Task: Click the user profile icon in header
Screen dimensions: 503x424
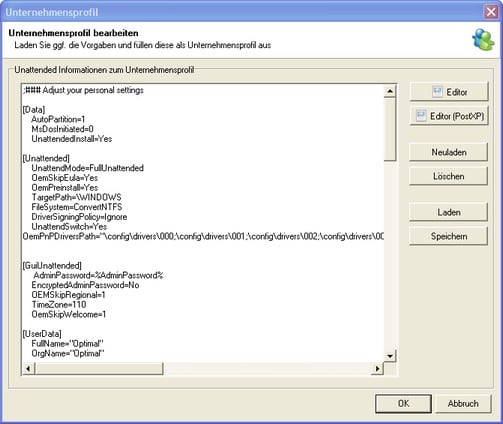Action: [483, 40]
